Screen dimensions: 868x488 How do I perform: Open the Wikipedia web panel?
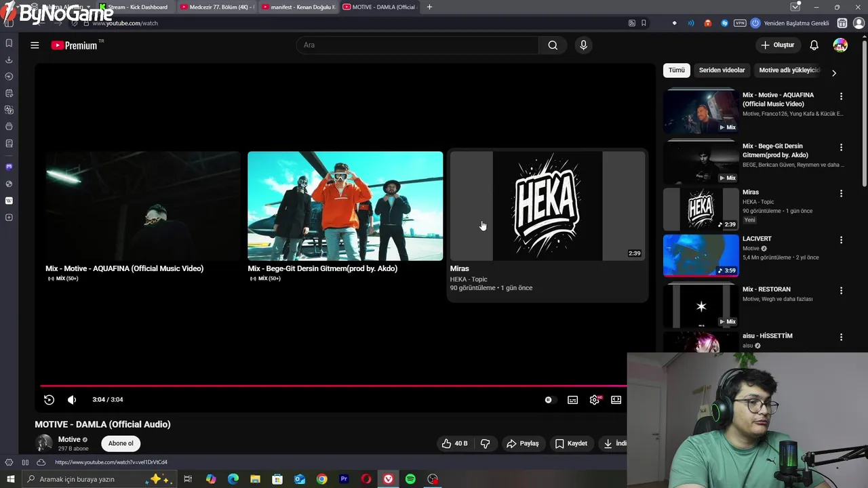9,201
